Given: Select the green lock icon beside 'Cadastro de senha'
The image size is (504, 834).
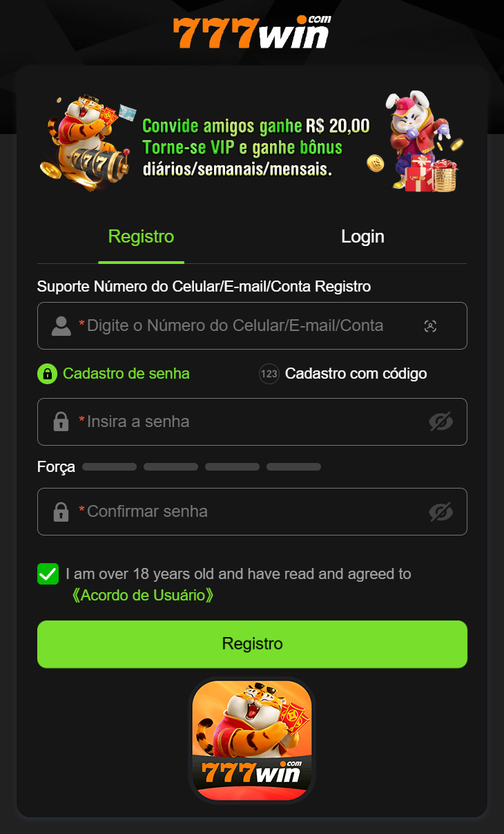Looking at the screenshot, I should (x=46, y=373).
